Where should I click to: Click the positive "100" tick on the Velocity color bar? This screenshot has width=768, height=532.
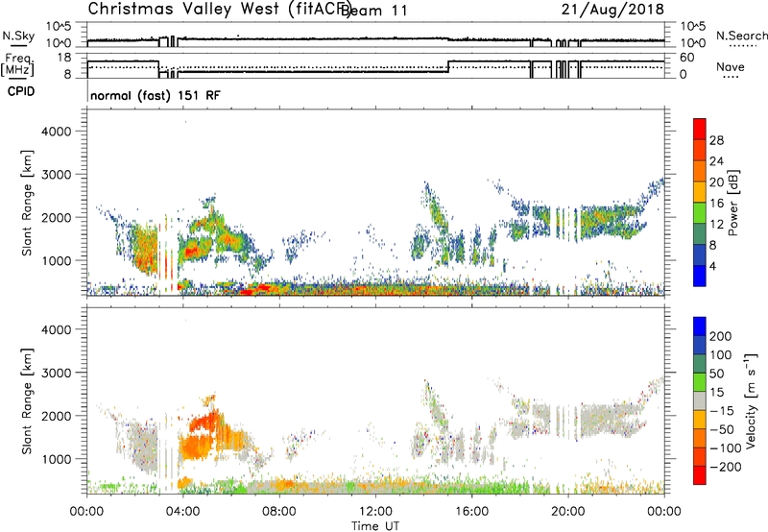pos(720,355)
